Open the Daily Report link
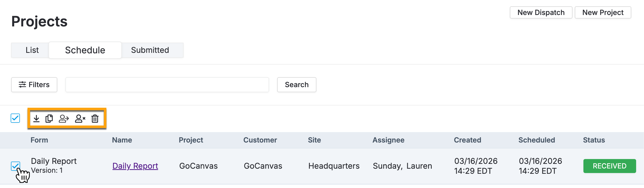 click(135, 166)
